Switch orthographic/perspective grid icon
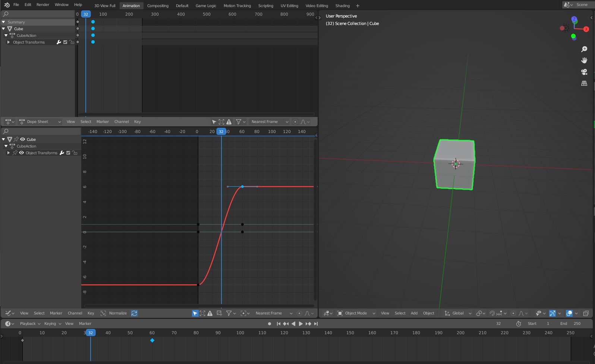 [x=584, y=83]
